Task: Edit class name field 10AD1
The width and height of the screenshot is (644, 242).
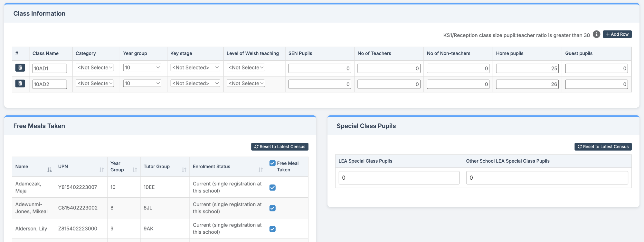Action: point(50,68)
